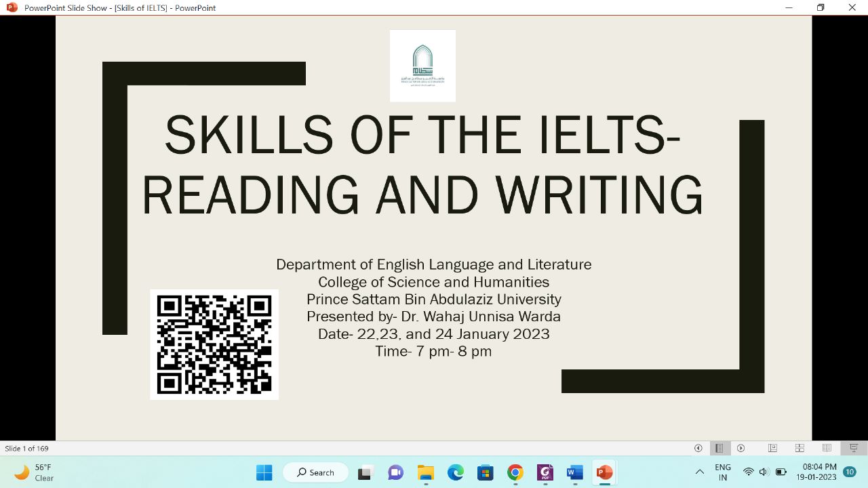Switch to Slide Sorter view
The image size is (868, 488).
[x=800, y=448]
